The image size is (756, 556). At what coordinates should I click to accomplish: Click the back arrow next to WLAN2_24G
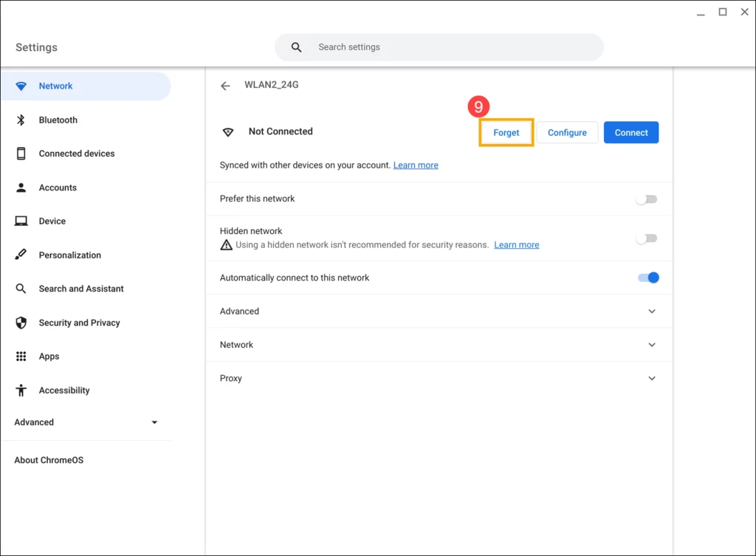coord(225,85)
